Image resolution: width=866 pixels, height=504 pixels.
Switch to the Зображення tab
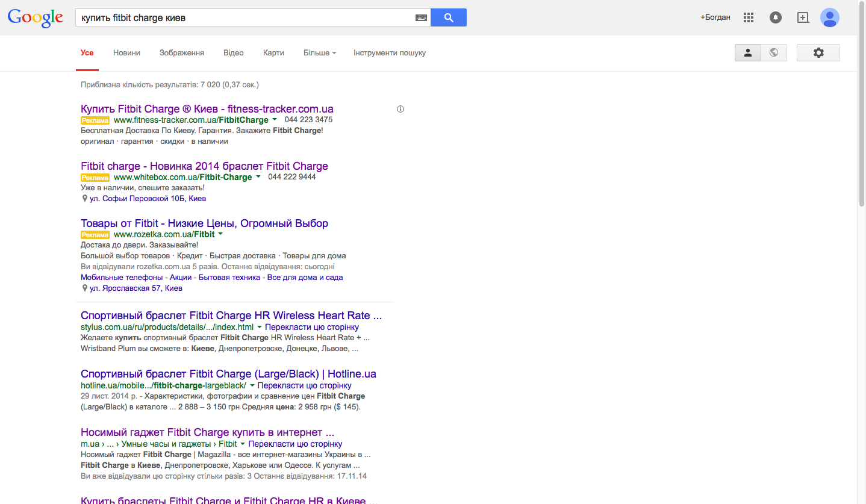pos(182,53)
